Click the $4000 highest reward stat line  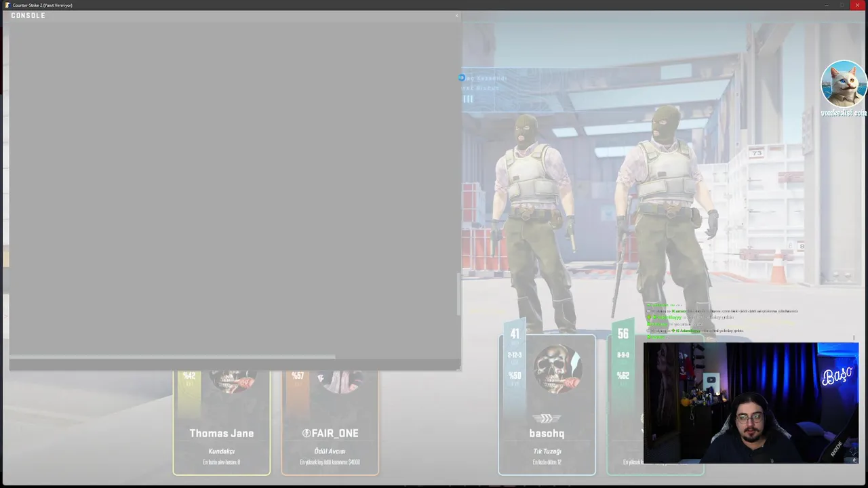click(330, 462)
